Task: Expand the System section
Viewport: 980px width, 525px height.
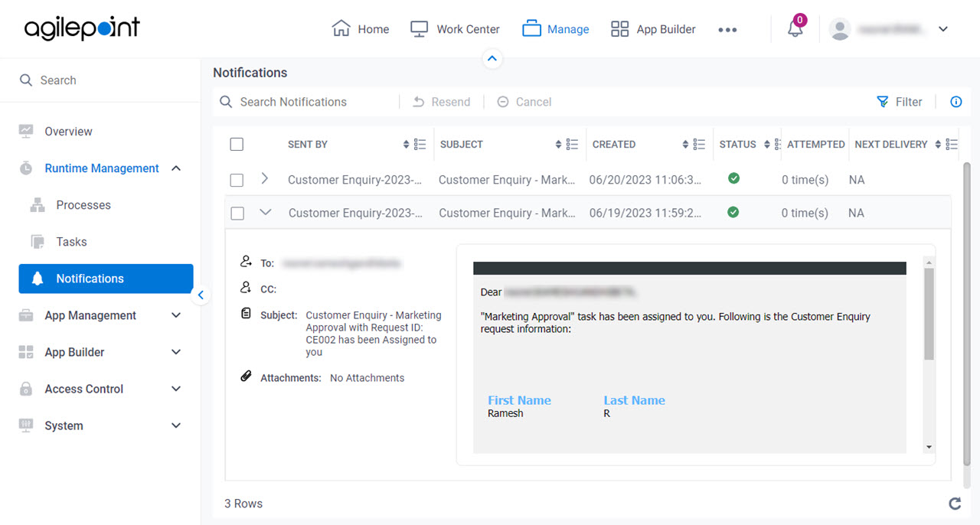Action: 176,426
